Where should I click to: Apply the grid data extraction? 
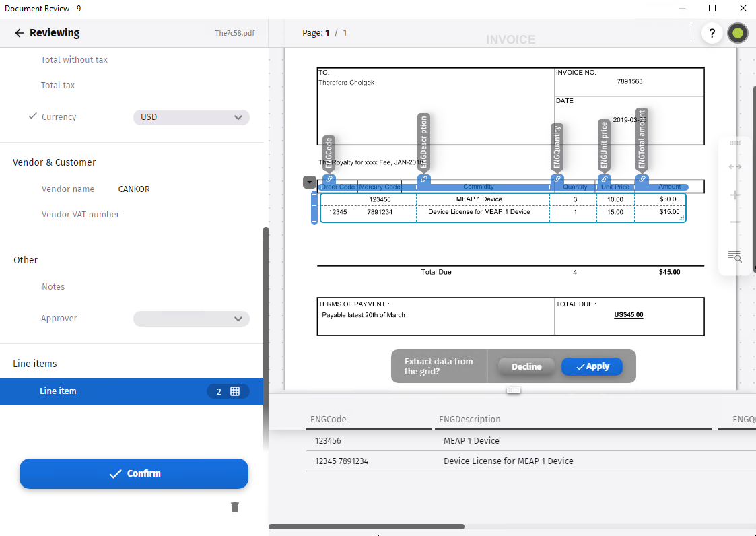pyautogui.click(x=592, y=366)
